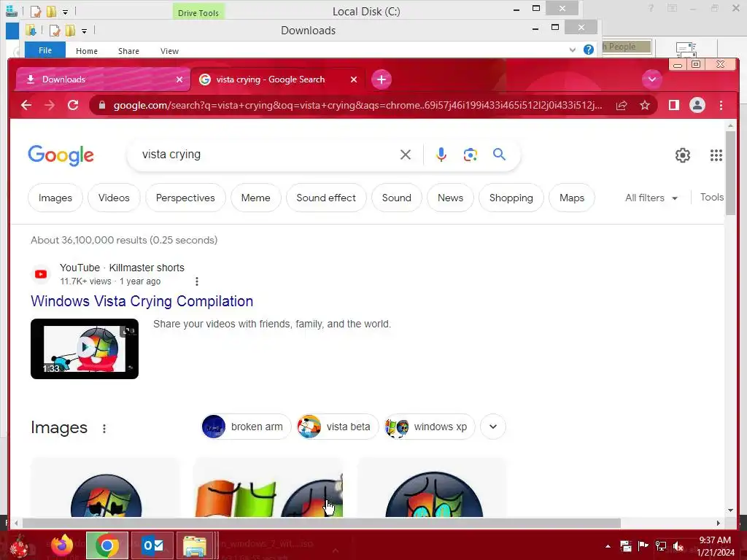747x560 pixels.
Task: Open View ribbon tab in Downloads window
Action: [169, 51]
